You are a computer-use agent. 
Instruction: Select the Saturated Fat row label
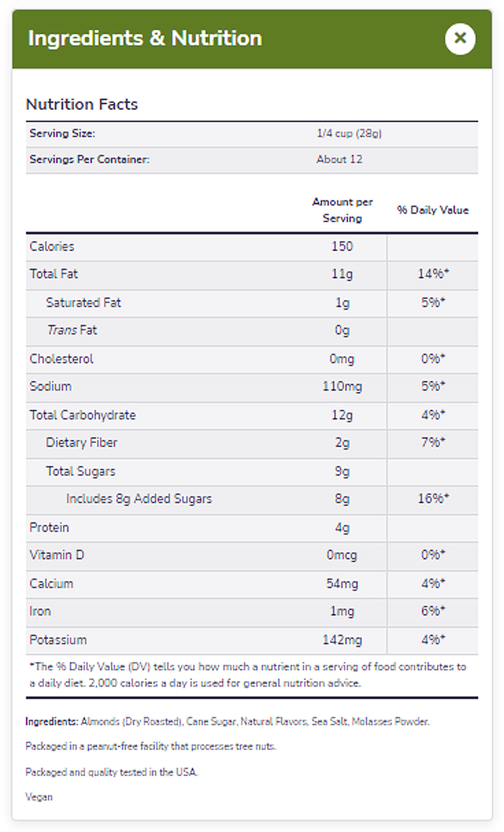point(83,303)
